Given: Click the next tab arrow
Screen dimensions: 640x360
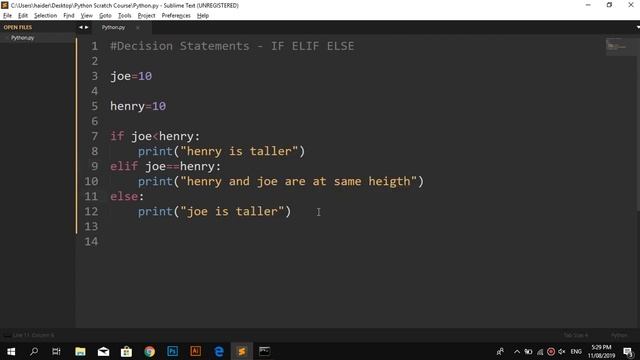Looking at the screenshot, I should [x=86, y=27].
